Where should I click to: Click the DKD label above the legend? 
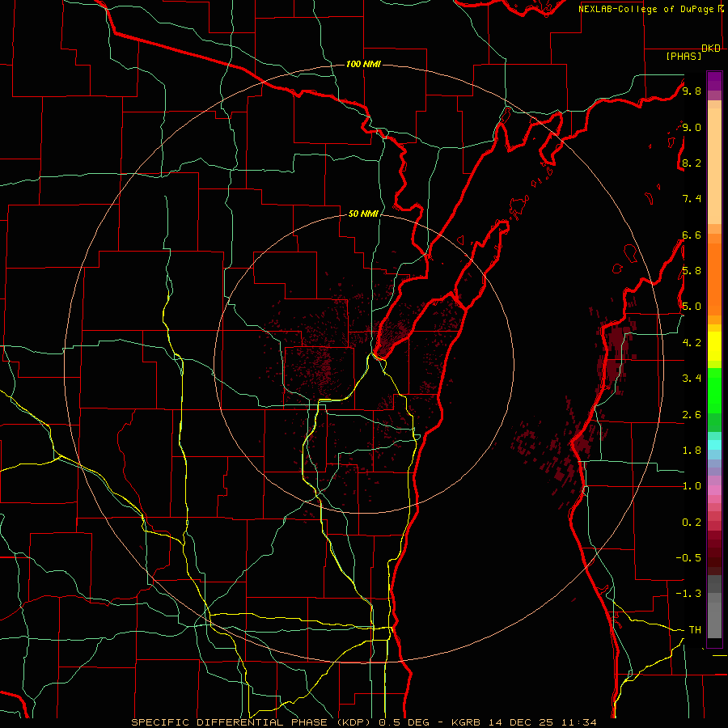(x=711, y=49)
